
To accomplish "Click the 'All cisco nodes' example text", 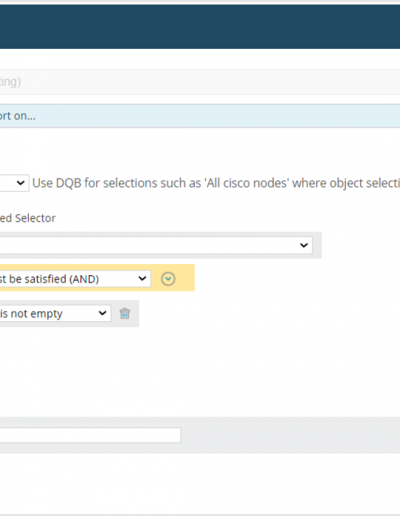I will coord(247,183).
